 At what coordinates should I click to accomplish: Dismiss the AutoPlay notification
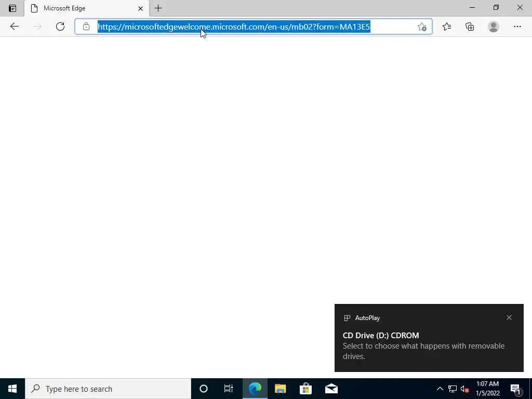509,317
